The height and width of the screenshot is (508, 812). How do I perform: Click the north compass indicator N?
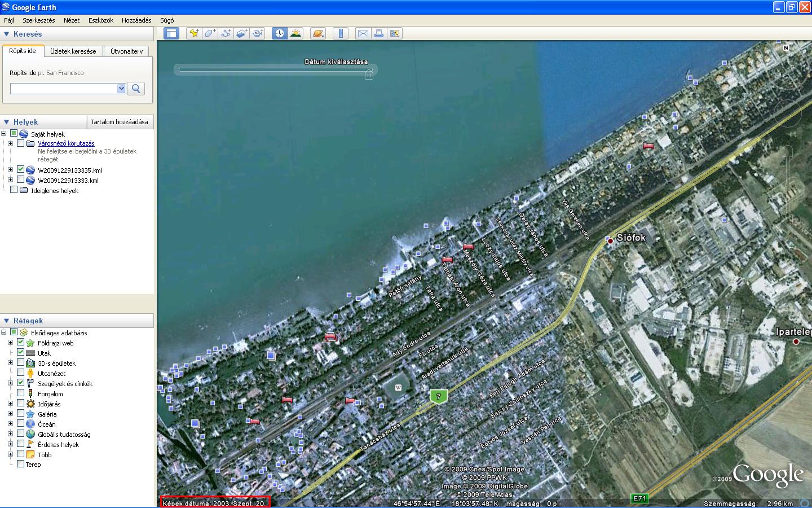[785, 48]
